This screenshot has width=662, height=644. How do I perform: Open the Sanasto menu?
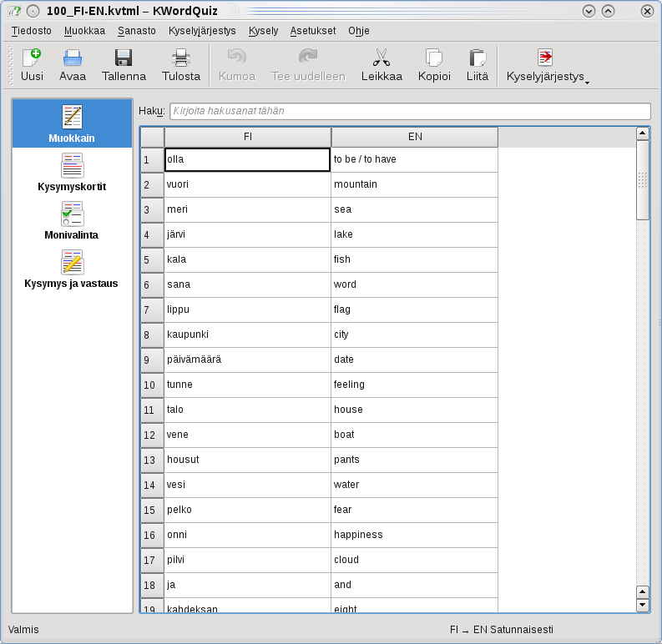pyautogui.click(x=137, y=31)
